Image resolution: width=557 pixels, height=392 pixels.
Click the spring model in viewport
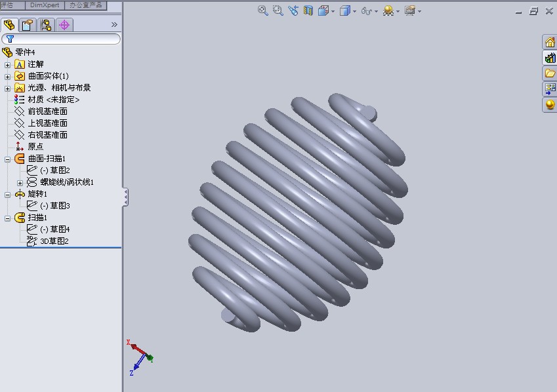point(299,213)
